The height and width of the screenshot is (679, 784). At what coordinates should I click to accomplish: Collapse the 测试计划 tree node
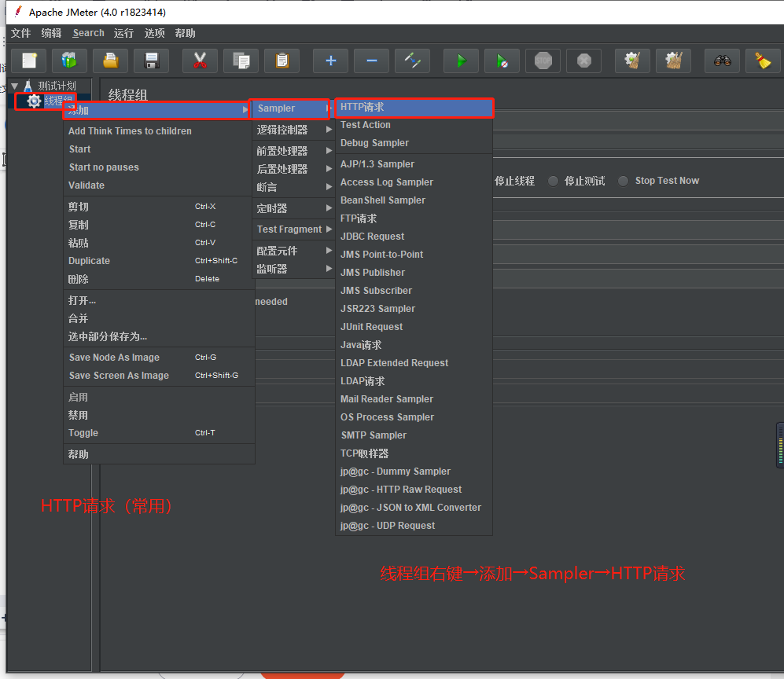point(14,86)
